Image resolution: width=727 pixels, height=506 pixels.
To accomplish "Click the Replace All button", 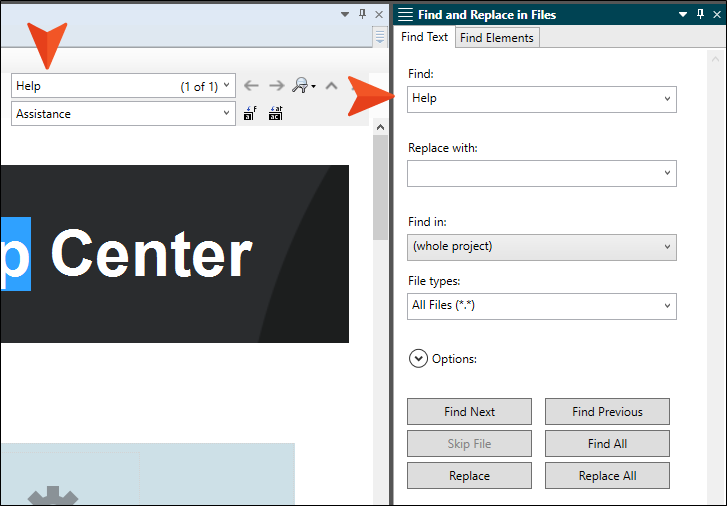I will [607, 476].
